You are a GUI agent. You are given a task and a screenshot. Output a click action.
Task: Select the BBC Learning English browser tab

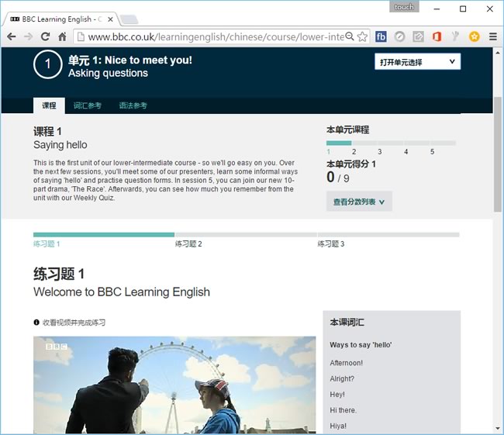[x=61, y=19]
